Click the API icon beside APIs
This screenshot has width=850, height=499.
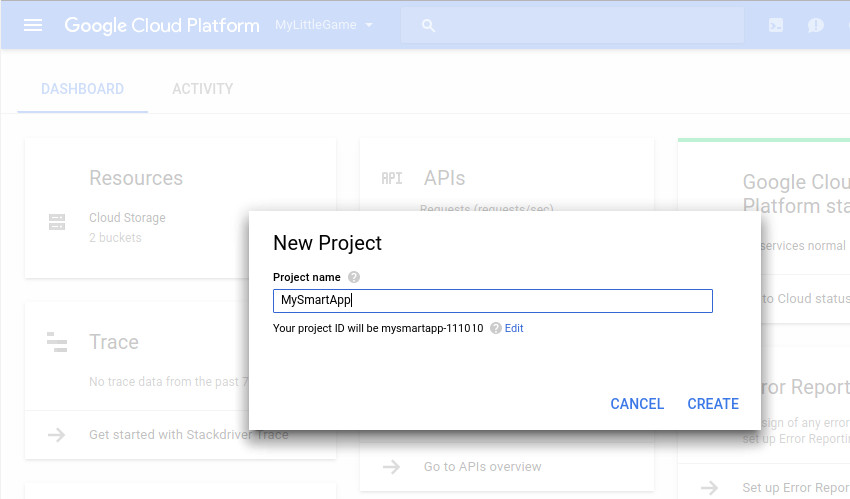tap(391, 178)
